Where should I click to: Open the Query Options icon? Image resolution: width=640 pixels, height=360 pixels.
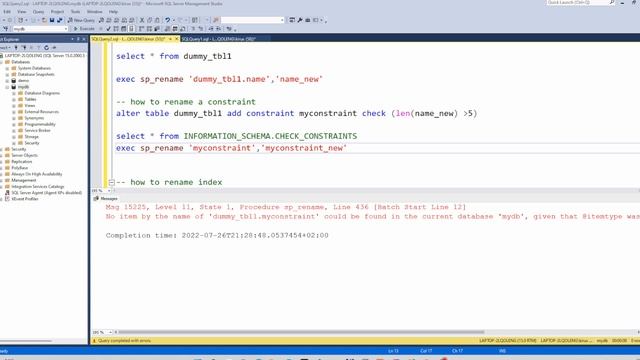point(124,29)
